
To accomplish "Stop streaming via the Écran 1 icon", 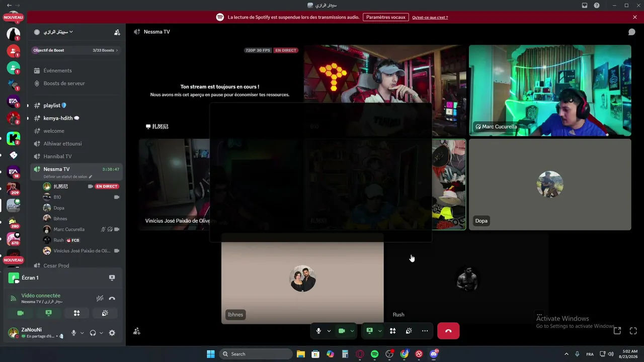I will pyautogui.click(x=112, y=278).
